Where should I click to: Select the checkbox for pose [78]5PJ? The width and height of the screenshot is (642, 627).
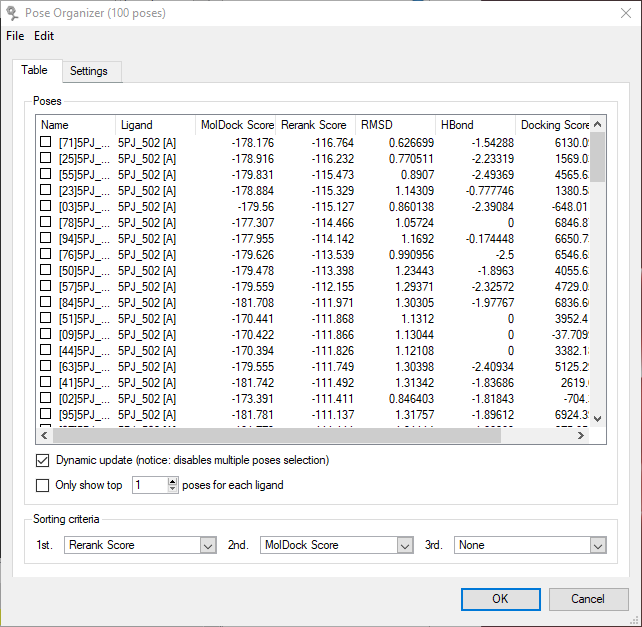coord(45,222)
